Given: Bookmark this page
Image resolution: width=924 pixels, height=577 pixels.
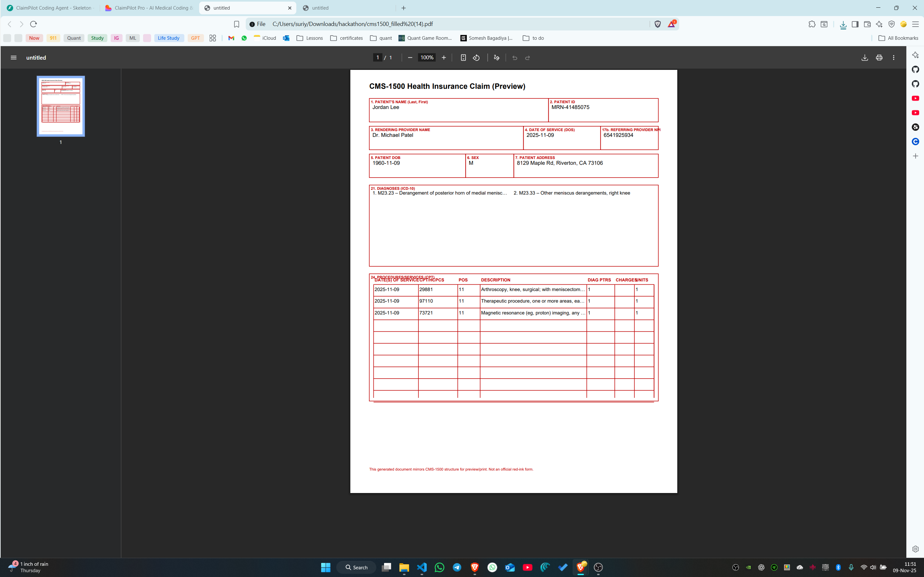Looking at the screenshot, I should tap(236, 24).
